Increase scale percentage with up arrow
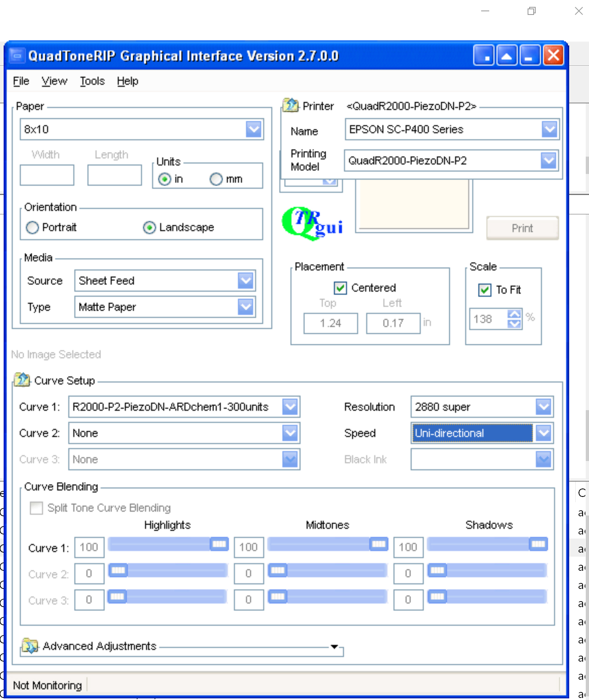The height and width of the screenshot is (700, 589). [x=514, y=314]
